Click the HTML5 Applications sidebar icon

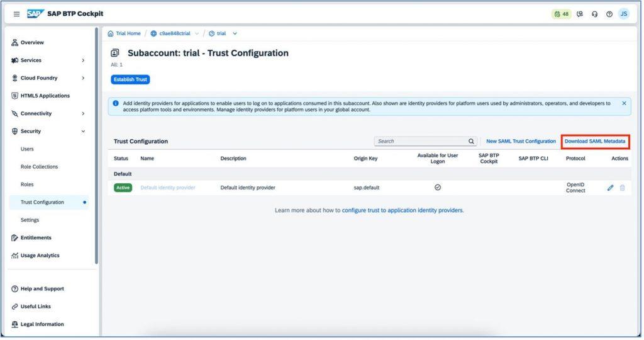(x=15, y=96)
